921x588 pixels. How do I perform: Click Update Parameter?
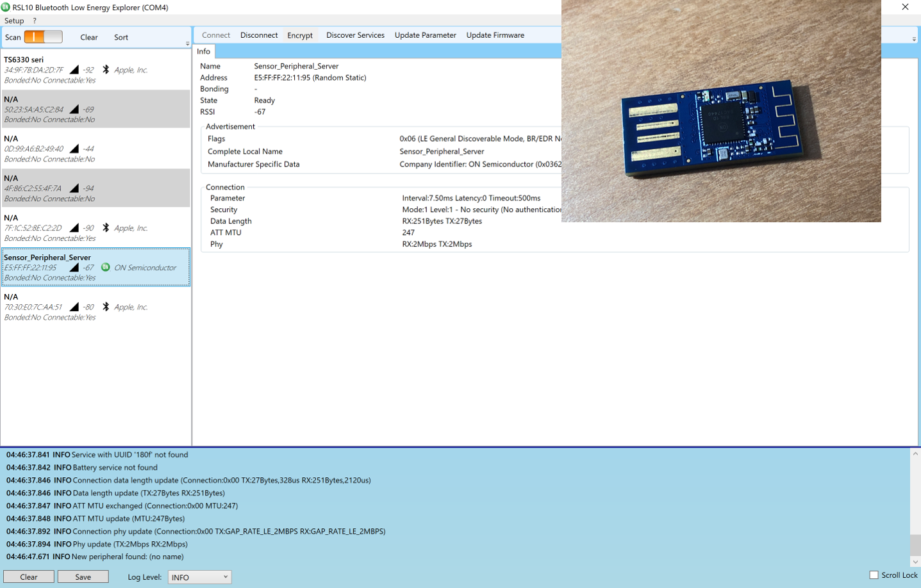click(x=426, y=35)
